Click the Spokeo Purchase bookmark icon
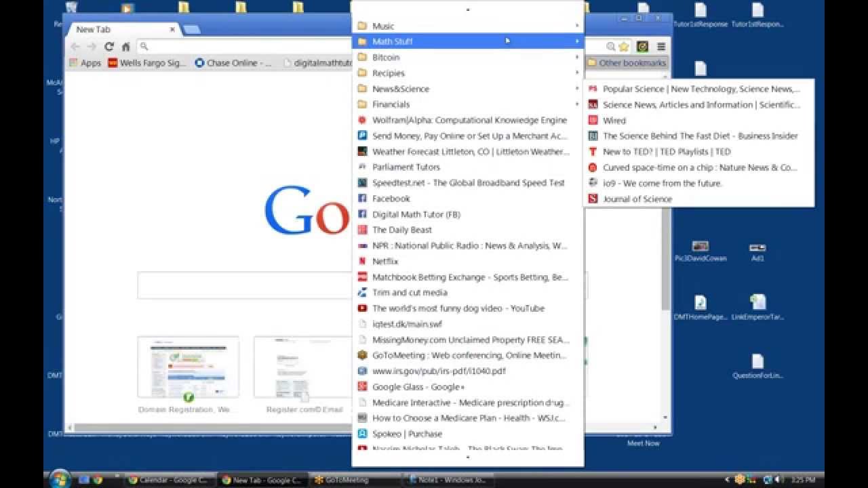The height and width of the screenshot is (488, 868). [x=362, y=434]
